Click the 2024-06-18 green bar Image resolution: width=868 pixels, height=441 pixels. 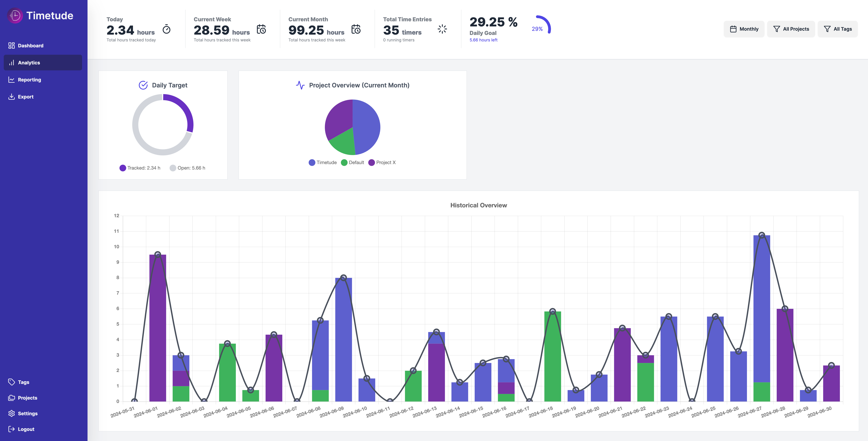[x=553, y=356]
